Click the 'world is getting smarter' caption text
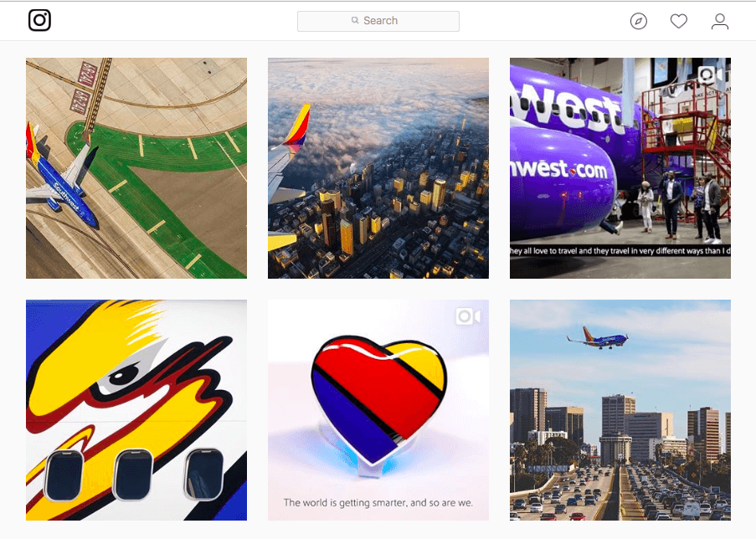The image size is (756, 539). [378, 502]
